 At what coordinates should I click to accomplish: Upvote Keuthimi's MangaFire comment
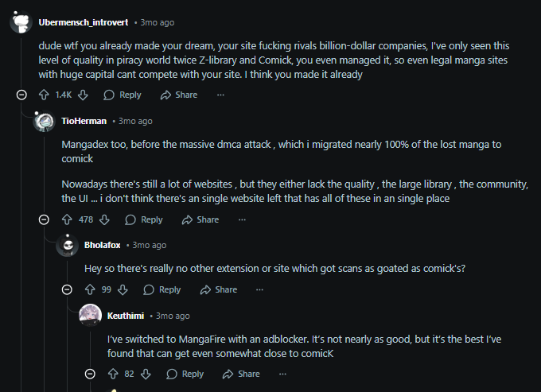[113, 374]
